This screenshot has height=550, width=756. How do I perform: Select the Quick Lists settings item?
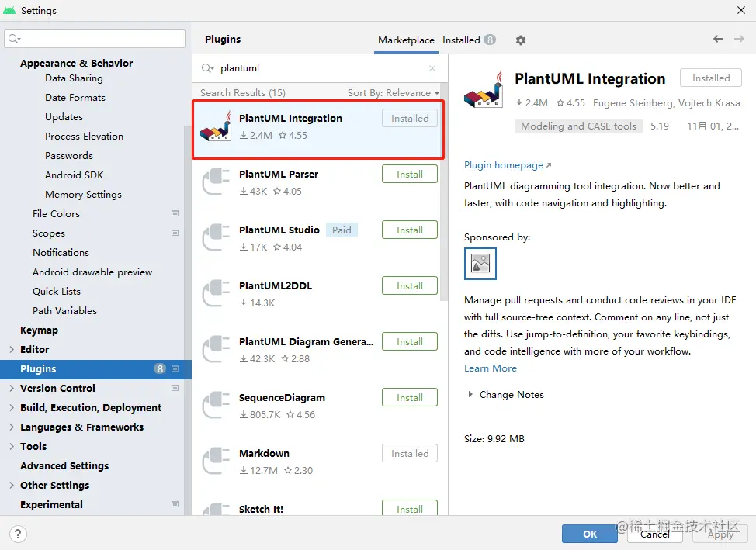tap(57, 291)
